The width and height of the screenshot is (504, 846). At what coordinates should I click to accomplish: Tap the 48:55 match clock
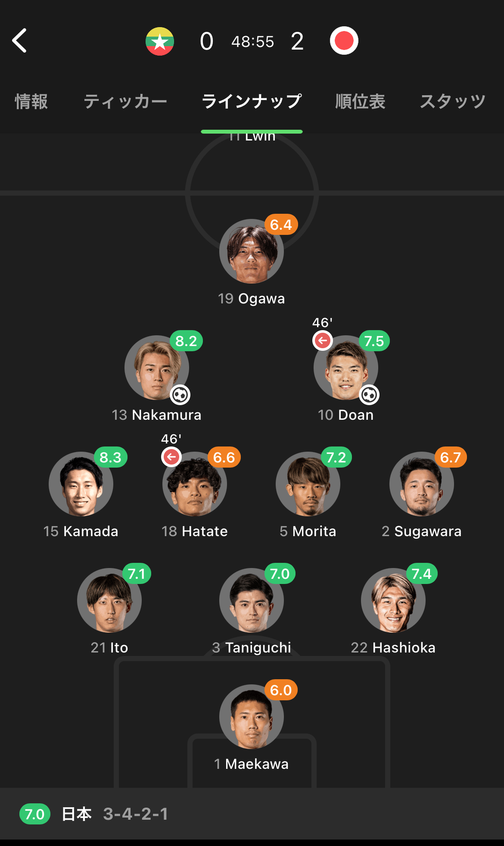click(252, 42)
